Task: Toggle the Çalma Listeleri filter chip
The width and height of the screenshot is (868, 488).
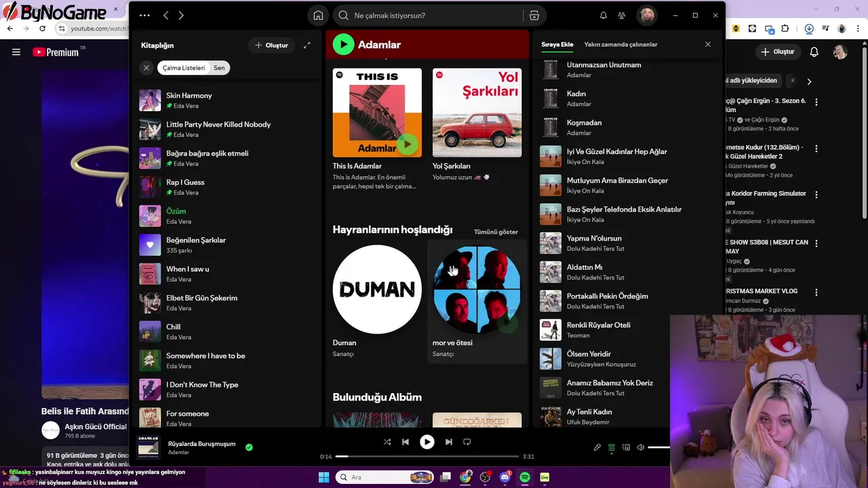Action: [x=184, y=68]
